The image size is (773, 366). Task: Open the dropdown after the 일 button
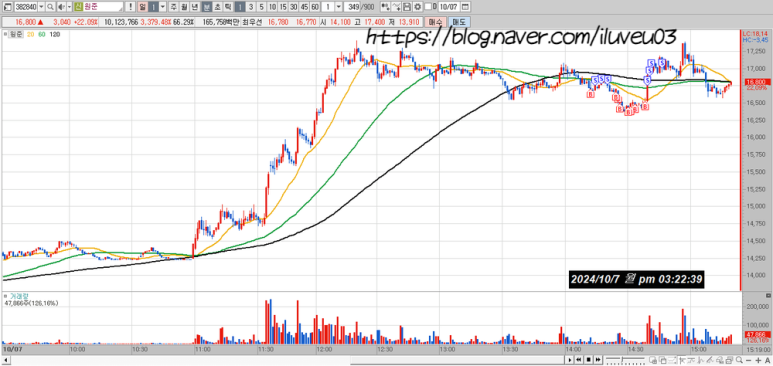point(163,7)
